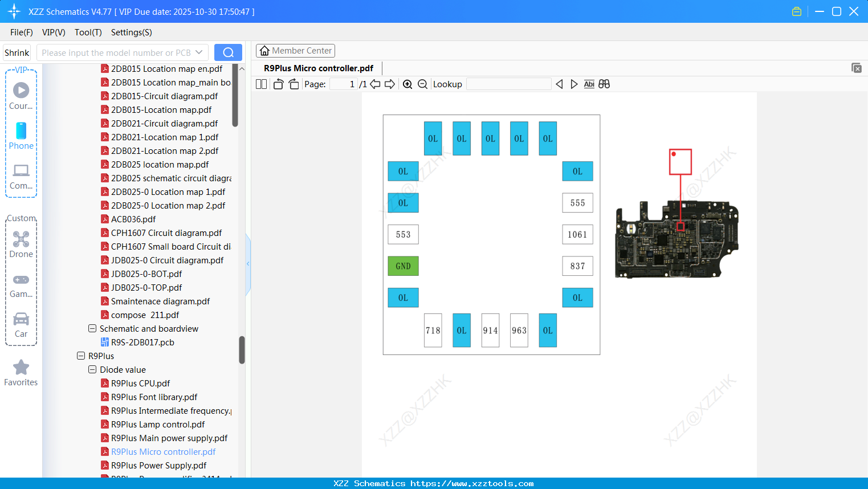Select R9Plus Micro controller.pdf in tree
This screenshot has width=868, height=489.
163,452
